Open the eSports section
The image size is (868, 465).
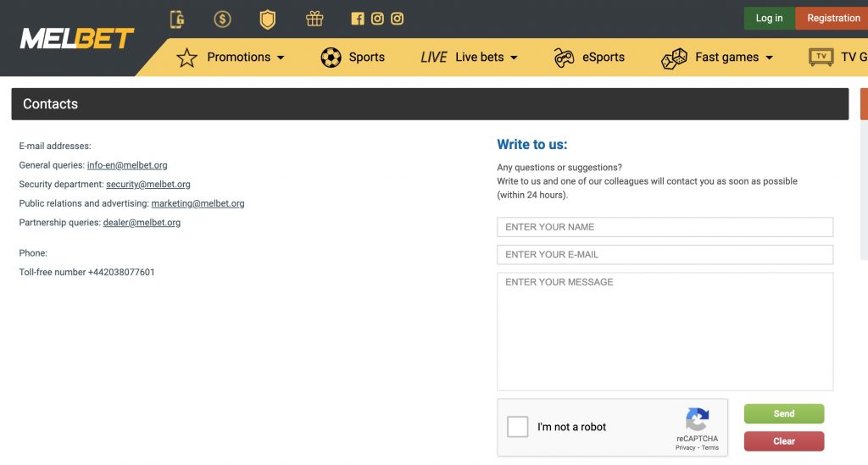(x=589, y=58)
